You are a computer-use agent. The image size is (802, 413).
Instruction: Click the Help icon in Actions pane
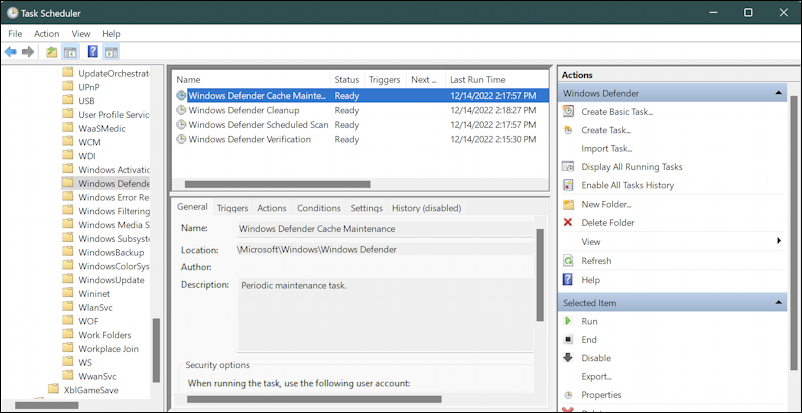(x=568, y=280)
